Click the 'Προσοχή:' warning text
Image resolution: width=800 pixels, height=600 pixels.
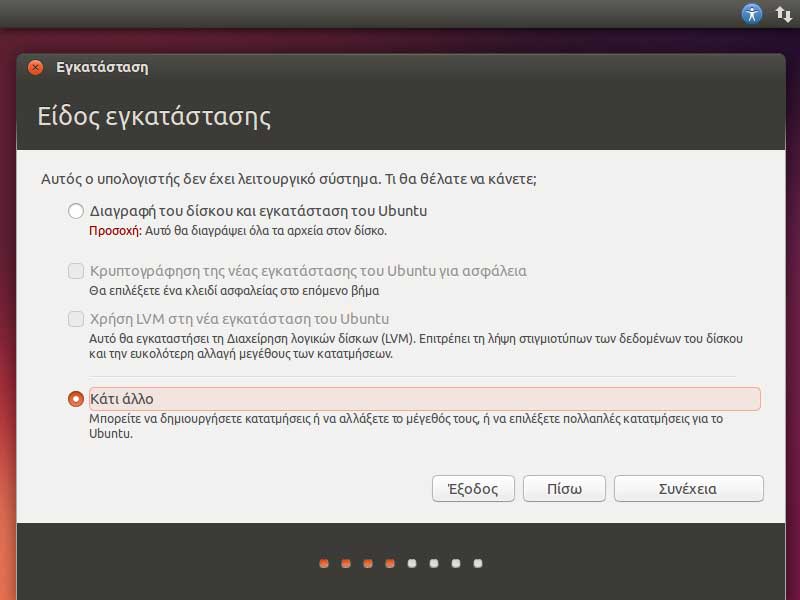(115, 231)
